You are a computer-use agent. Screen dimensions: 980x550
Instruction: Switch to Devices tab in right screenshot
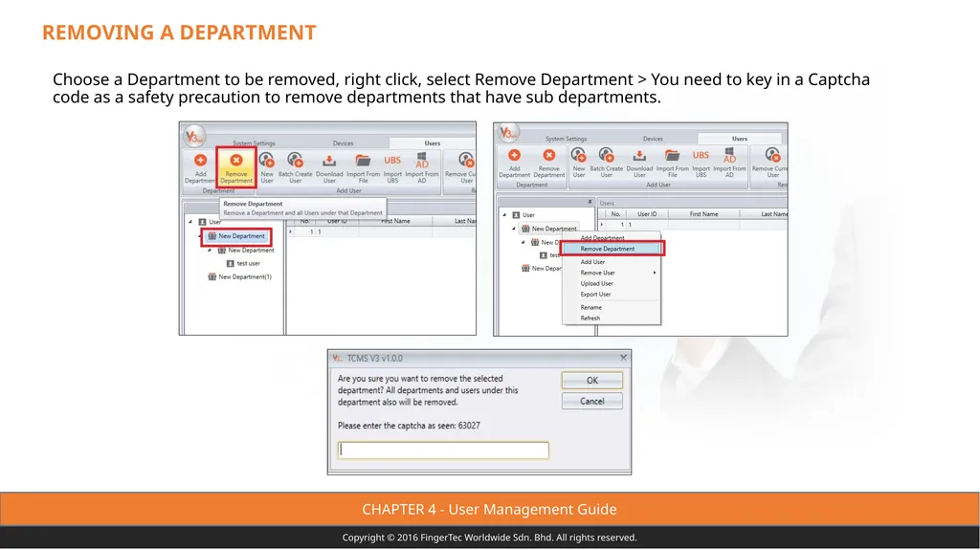point(653,139)
